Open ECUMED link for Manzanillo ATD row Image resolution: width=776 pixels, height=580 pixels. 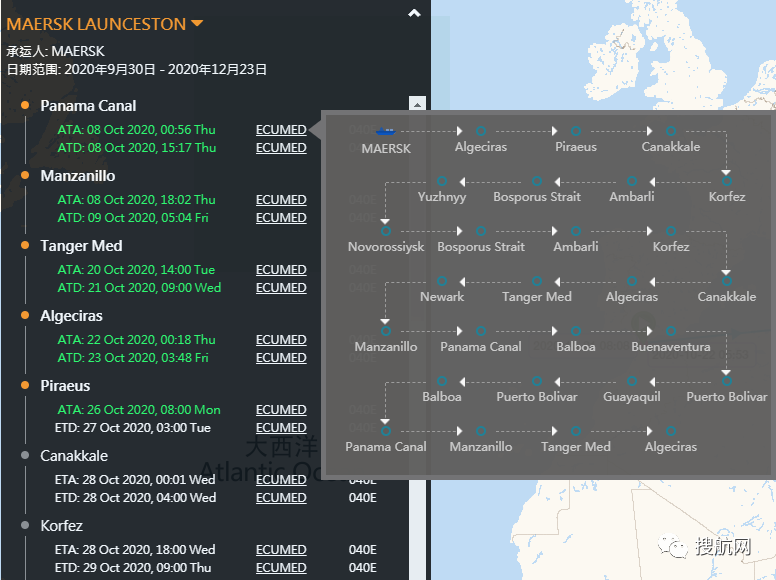click(281, 218)
